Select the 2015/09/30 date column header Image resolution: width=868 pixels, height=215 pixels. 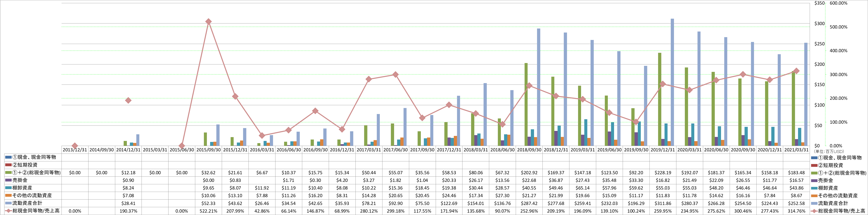(x=208, y=150)
